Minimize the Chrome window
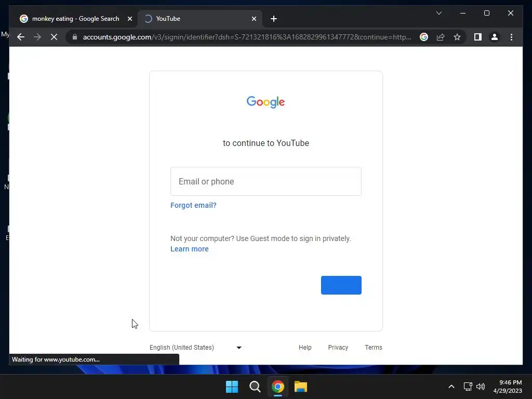The height and width of the screenshot is (399, 532). tap(463, 13)
